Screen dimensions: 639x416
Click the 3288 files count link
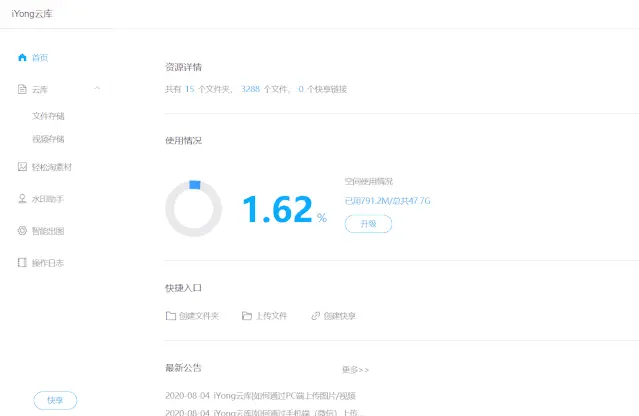[250, 89]
